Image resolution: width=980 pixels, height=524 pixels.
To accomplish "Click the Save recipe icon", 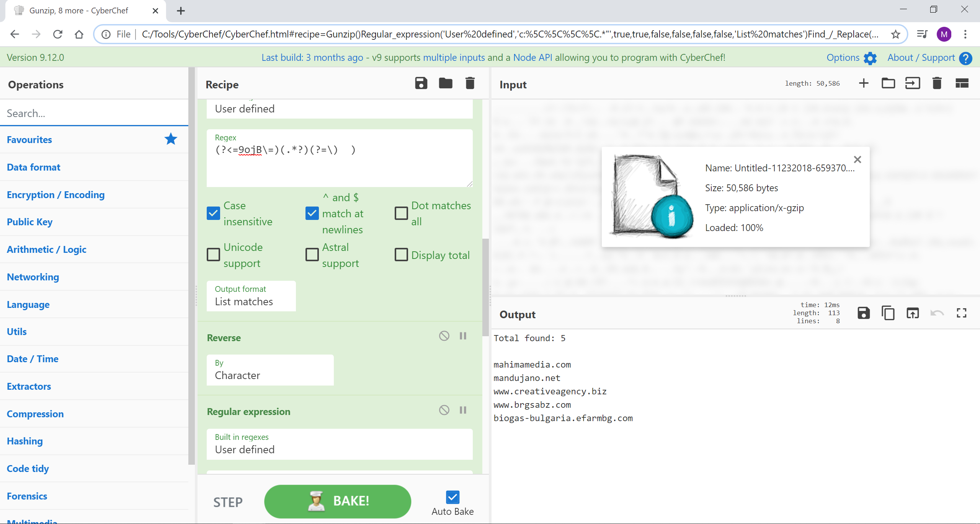I will [420, 84].
